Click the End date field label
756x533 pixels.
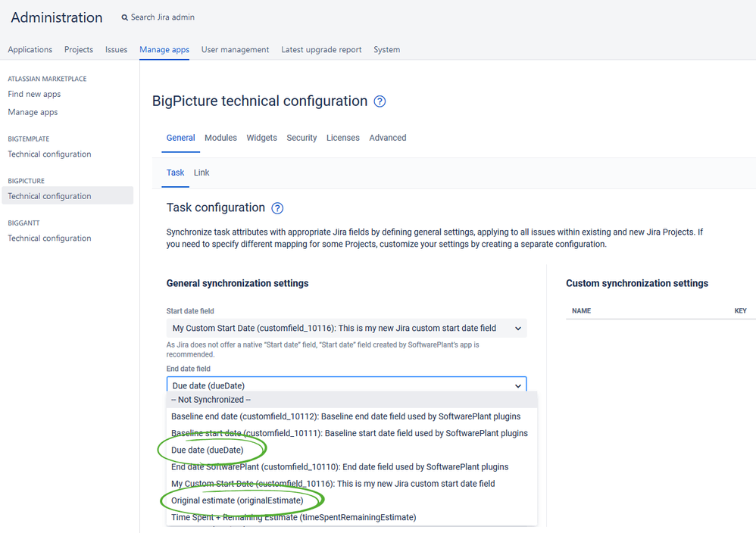(189, 369)
